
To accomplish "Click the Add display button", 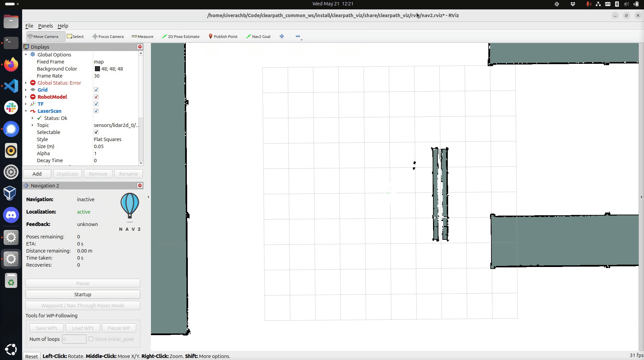I will pos(37,174).
